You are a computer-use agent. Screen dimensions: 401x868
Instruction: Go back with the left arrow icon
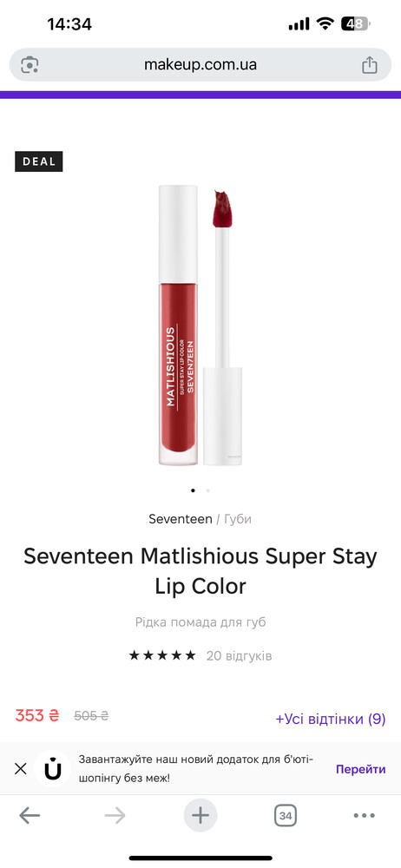click(30, 815)
